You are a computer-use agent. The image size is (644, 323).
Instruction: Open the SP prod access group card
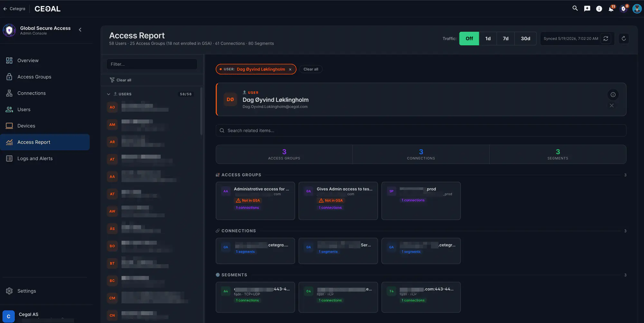pyautogui.click(x=421, y=201)
